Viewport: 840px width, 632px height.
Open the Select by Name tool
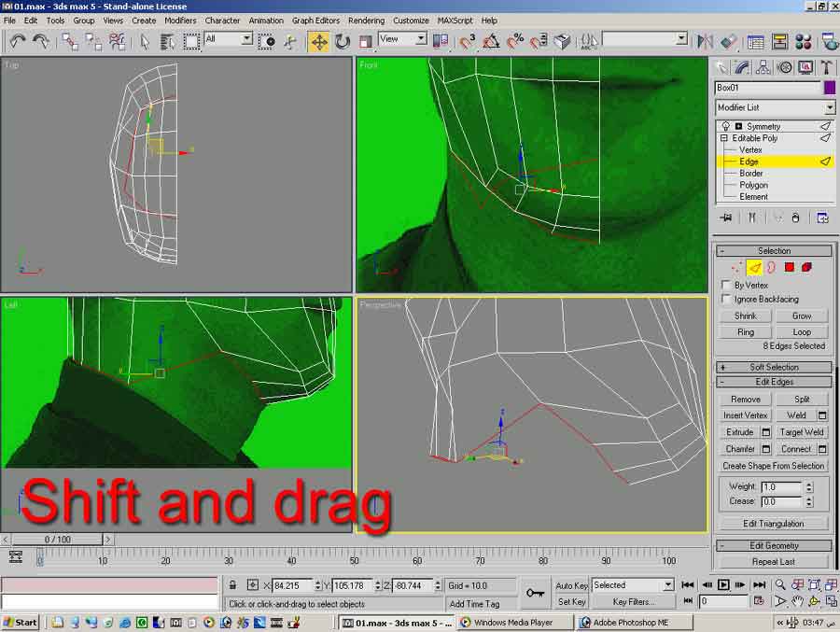(x=167, y=41)
